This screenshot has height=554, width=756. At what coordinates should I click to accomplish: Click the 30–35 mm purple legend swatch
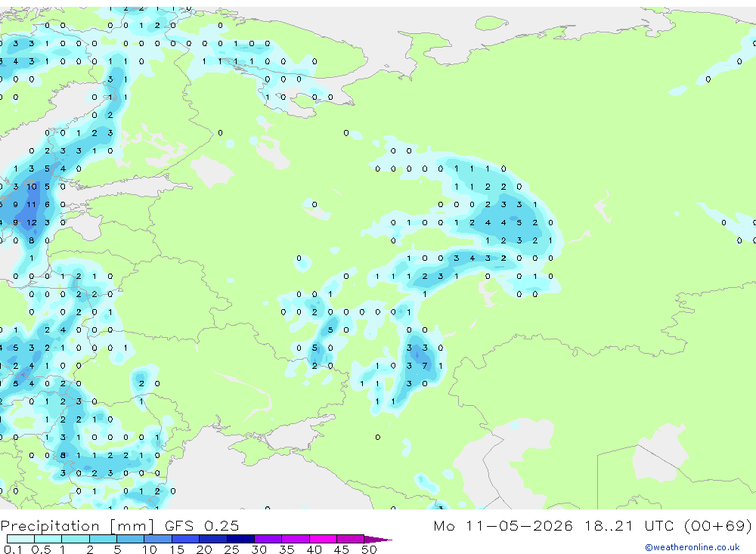point(268,539)
